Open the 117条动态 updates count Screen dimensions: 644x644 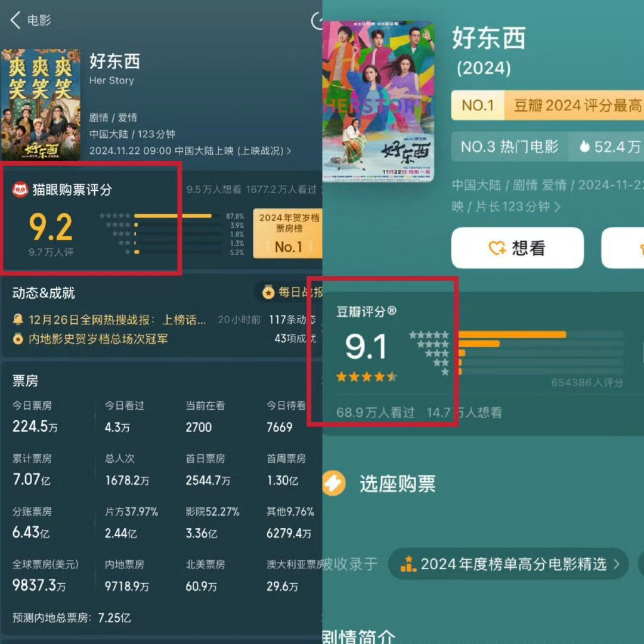tap(292, 320)
